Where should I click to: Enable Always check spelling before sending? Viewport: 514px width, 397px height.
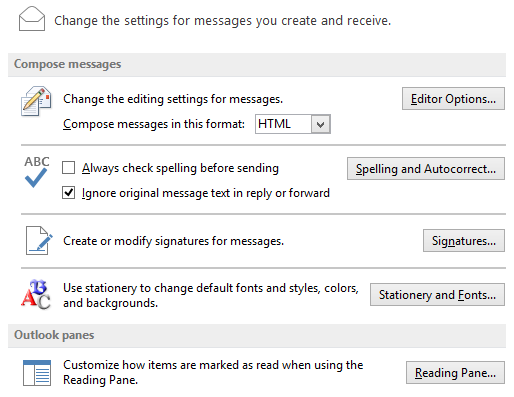click(x=68, y=168)
